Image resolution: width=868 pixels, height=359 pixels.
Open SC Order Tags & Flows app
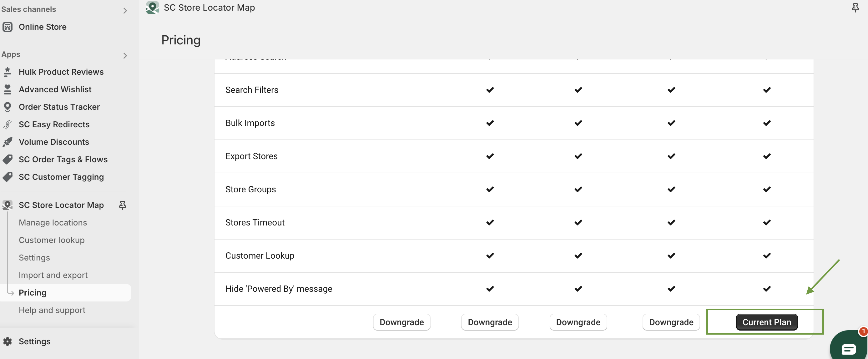pos(63,159)
